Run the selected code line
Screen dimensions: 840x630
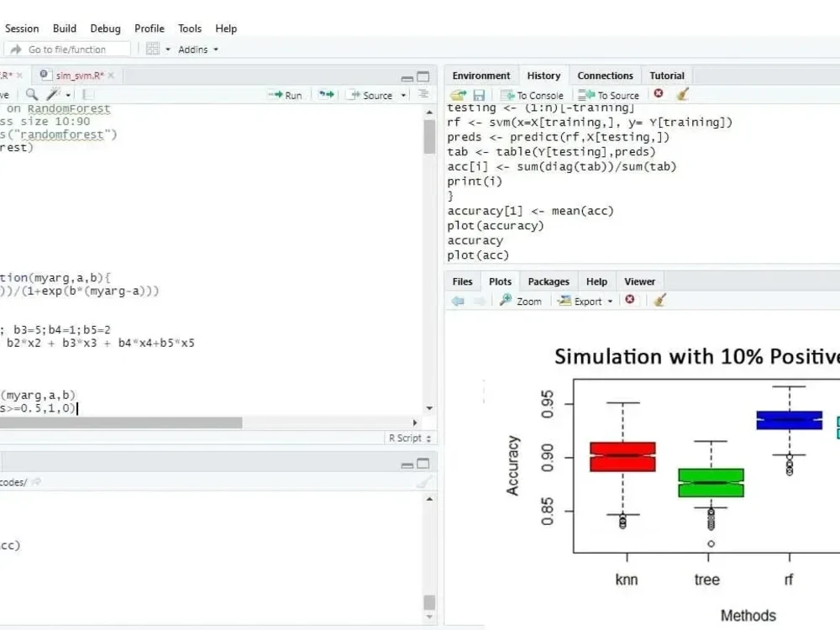coord(285,94)
